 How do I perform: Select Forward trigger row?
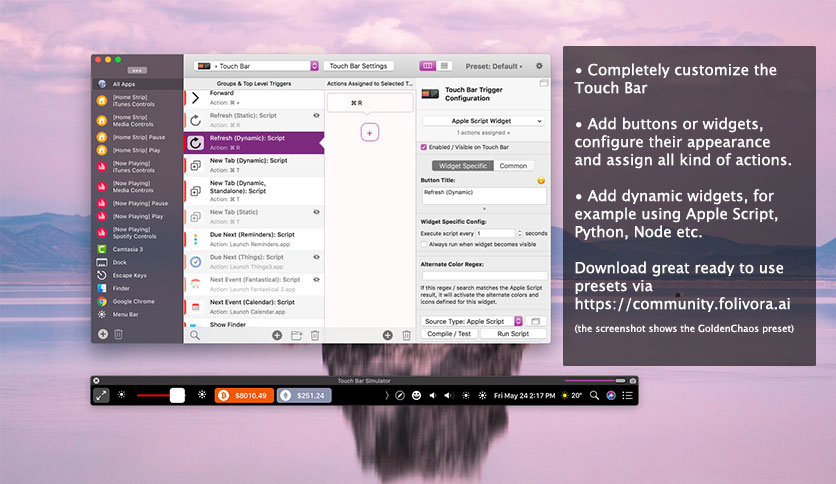(254, 98)
